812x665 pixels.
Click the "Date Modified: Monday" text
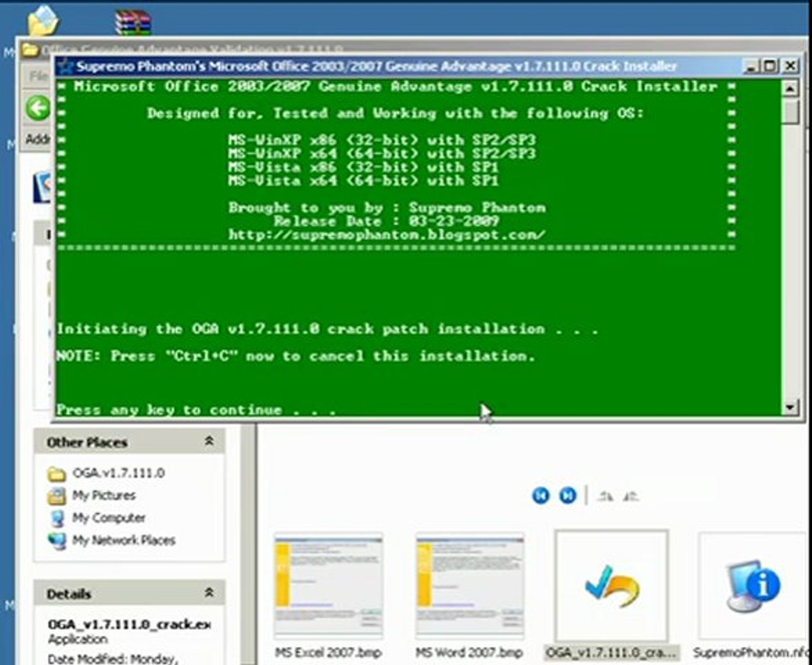click(112, 658)
